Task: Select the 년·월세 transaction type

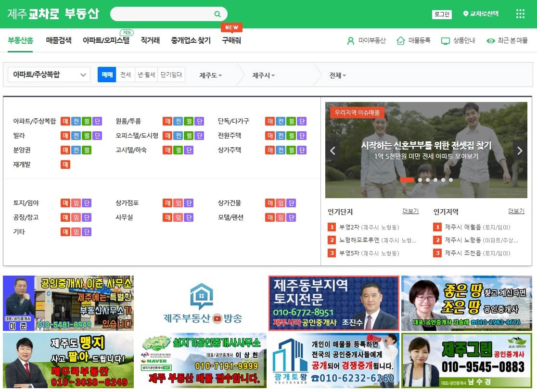Action: [147, 75]
